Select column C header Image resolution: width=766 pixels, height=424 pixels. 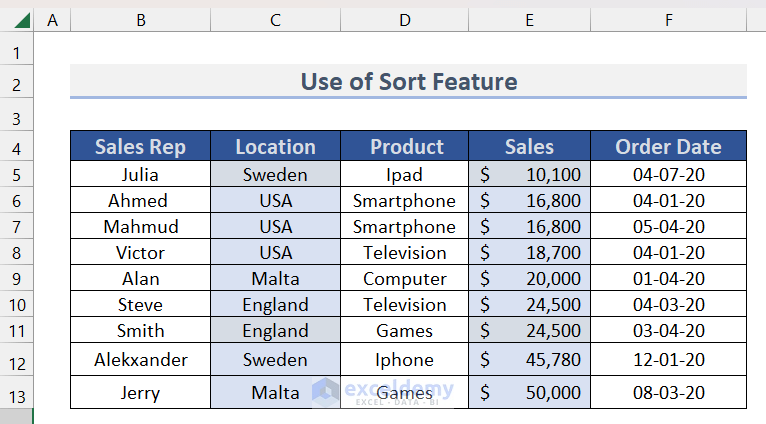click(x=275, y=20)
